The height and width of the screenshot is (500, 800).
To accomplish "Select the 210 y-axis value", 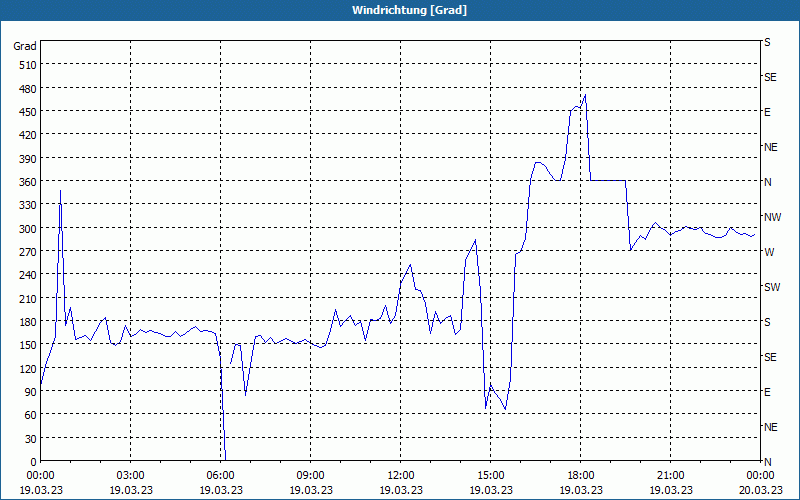I will [28, 298].
